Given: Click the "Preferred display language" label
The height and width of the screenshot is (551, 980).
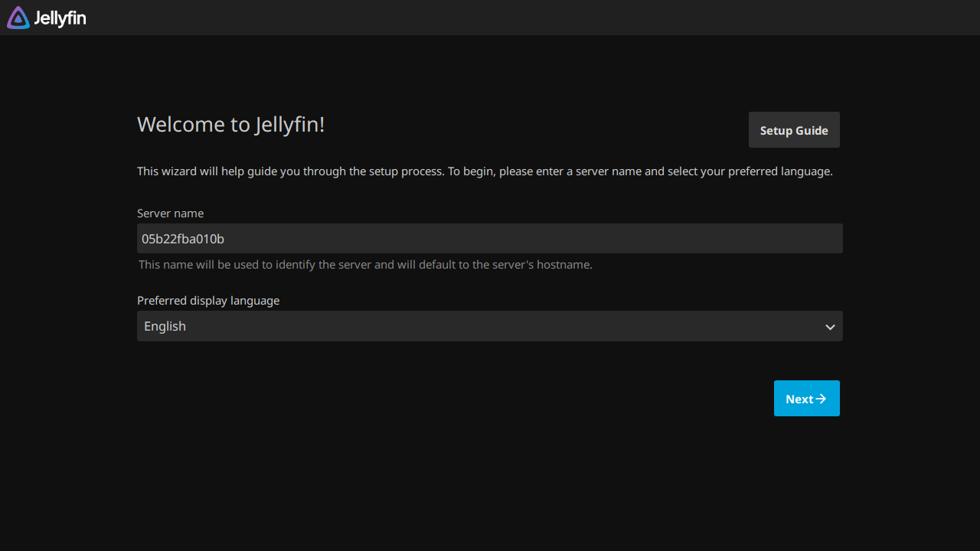Looking at the screenshot, I should click(x=208, y=301).
